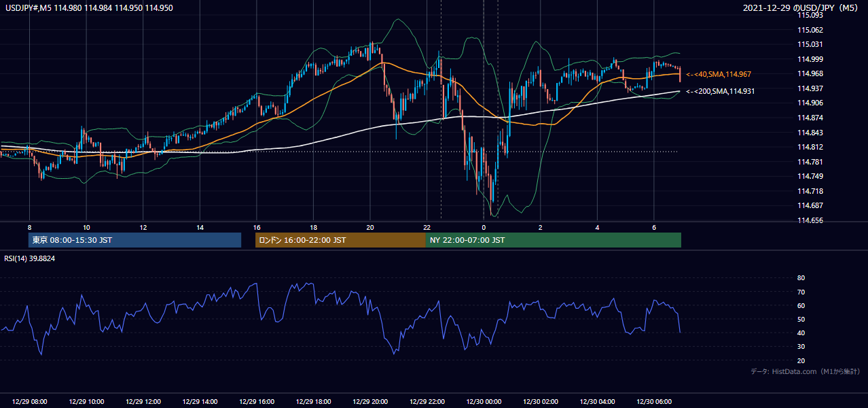Click the 12/29 20:00 date label
The image size is (868, 408).
[370, 402]
